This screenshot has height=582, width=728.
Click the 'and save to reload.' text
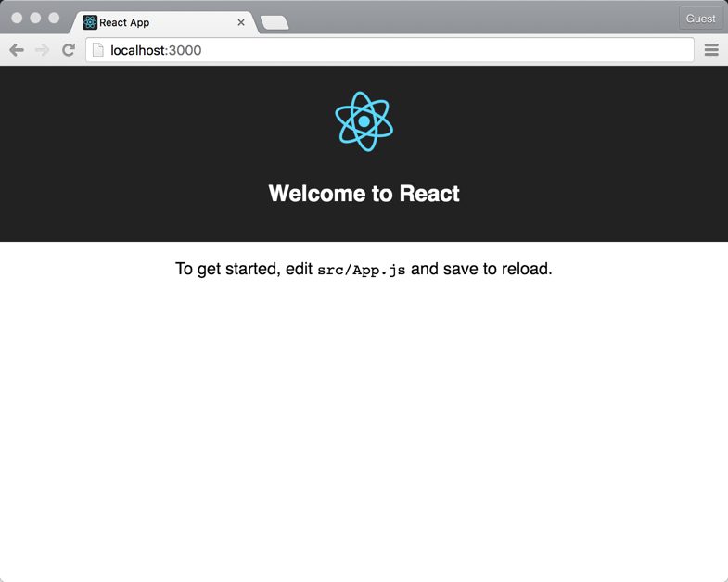[x=481, y=269]
